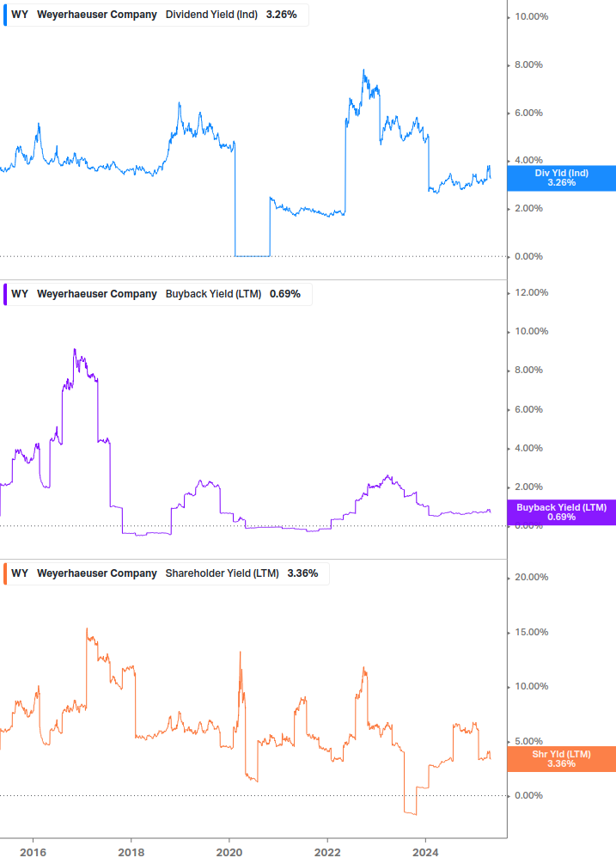Click the 2020 label on the time axis
Viewport: 616px width, 864px height.
pos(229,853)
